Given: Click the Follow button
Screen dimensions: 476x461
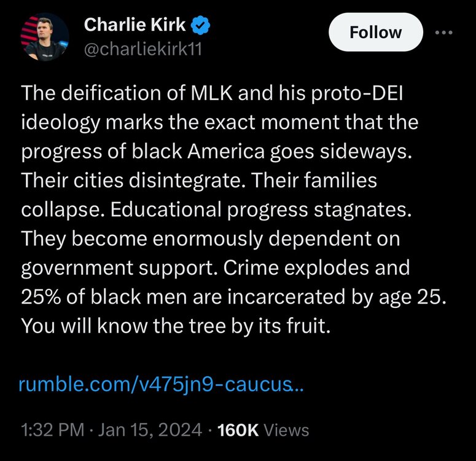Looking at the screenshot, I should 375,32.
